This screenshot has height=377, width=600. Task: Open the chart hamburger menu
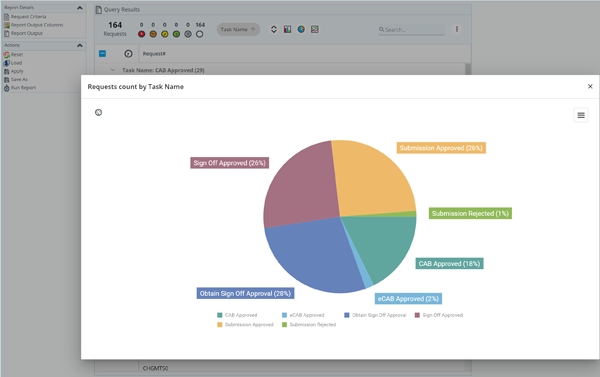pyautogui.click(x=581, y=115)
